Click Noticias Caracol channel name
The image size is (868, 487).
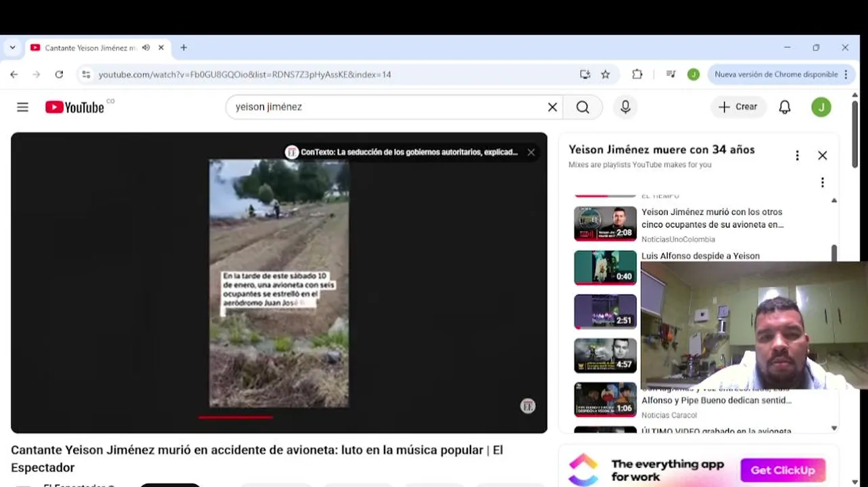pyautogui.click(x=669, y=415)
